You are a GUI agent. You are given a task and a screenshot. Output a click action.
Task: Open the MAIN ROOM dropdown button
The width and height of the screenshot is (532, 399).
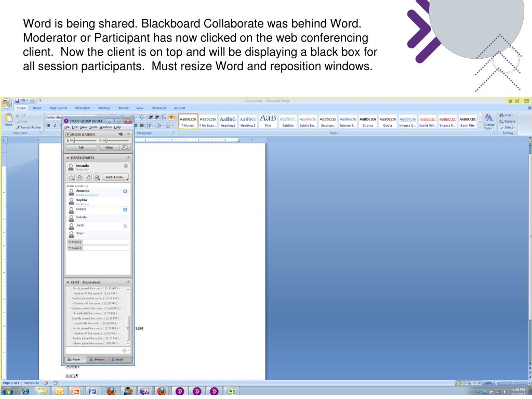115,178
